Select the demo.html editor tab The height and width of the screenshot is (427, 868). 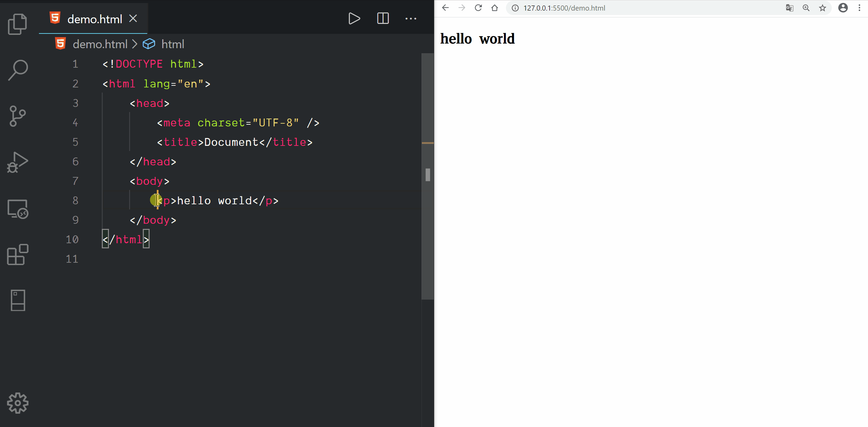pyautogui.click(x=94, y=19)
